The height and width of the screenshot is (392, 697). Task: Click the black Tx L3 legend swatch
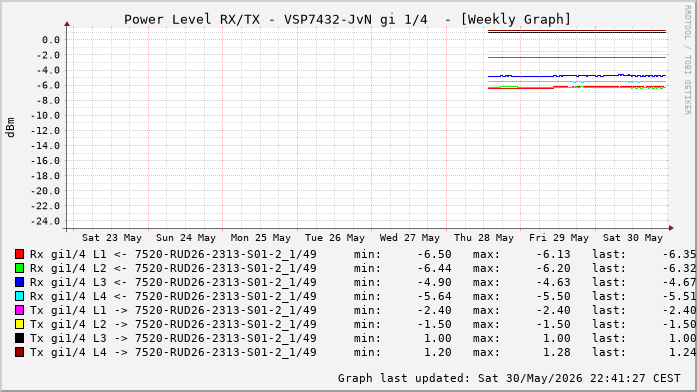(19, 338)
